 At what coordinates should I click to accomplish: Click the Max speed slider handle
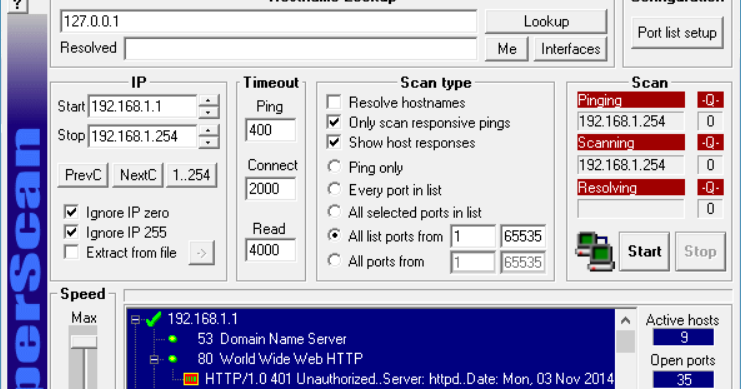pos(84,342)
